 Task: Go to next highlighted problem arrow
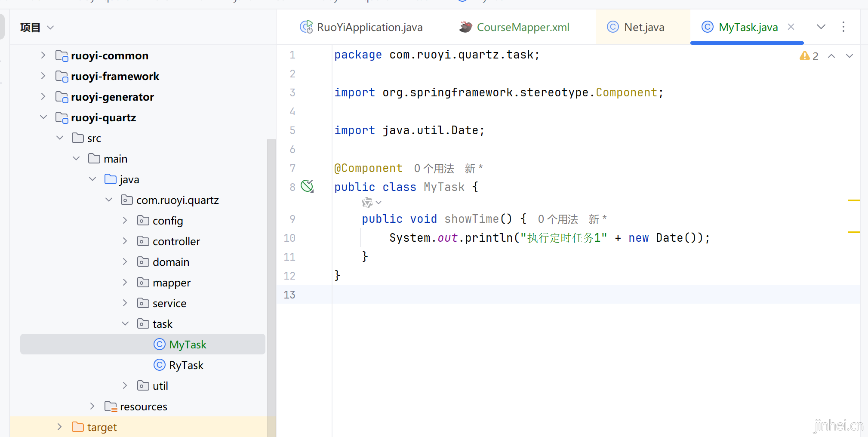(x=850, y=56)
